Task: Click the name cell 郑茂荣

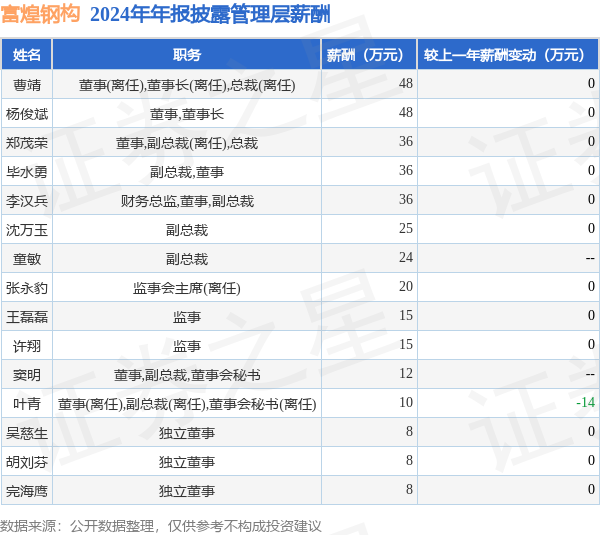Action: coord(27,143)
